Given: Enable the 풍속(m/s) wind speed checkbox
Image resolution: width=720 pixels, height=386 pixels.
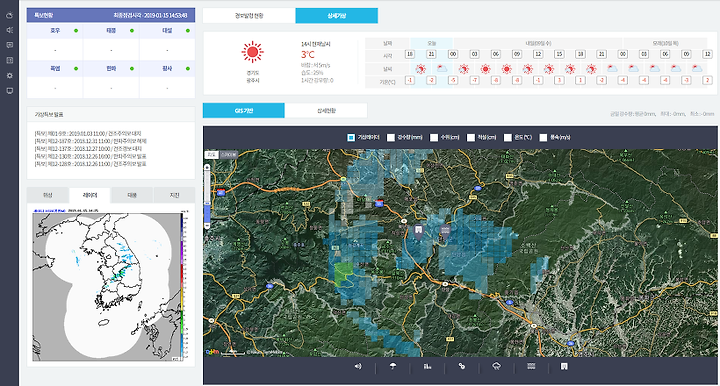Looking at the screenshot, I should (543, 137).
